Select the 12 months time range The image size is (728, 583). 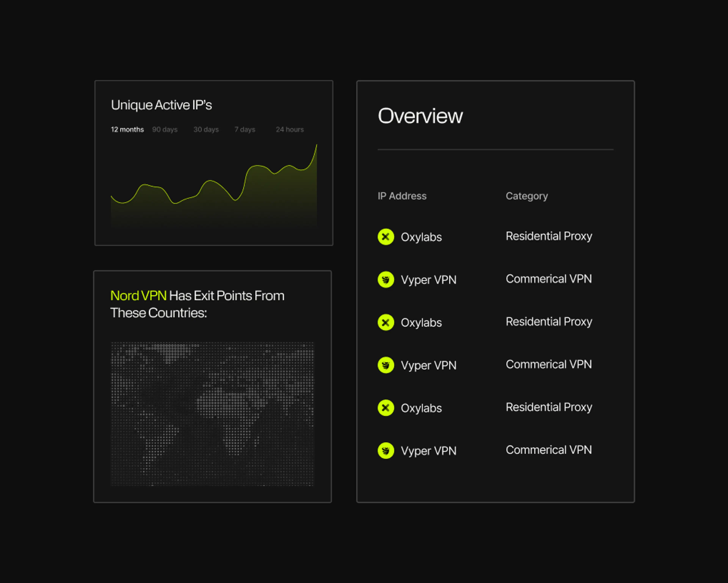(127, 130)
